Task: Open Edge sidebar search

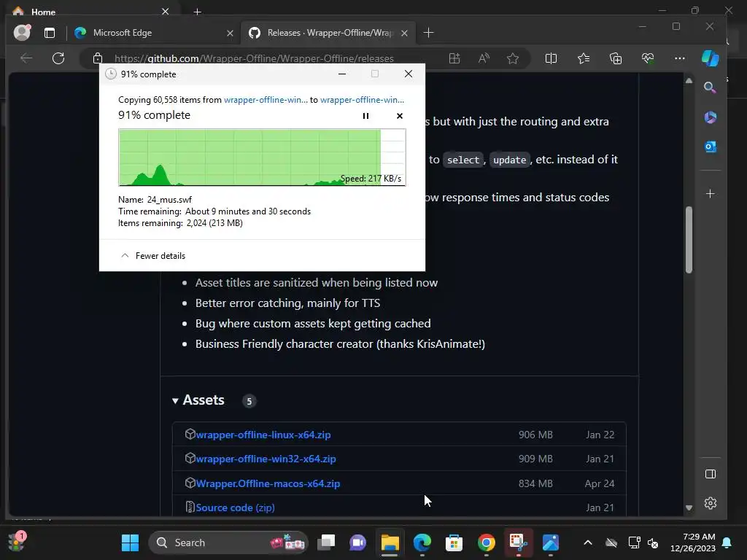Action: [710, 87]
